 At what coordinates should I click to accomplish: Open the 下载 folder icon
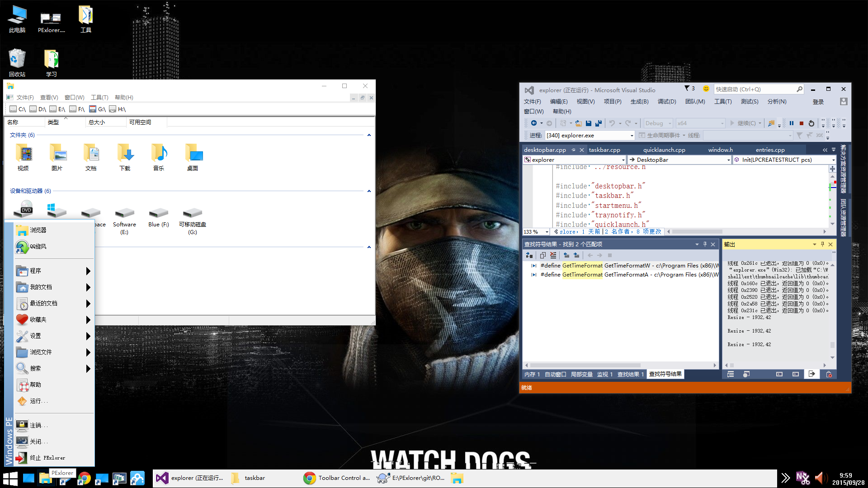(125, 158)
